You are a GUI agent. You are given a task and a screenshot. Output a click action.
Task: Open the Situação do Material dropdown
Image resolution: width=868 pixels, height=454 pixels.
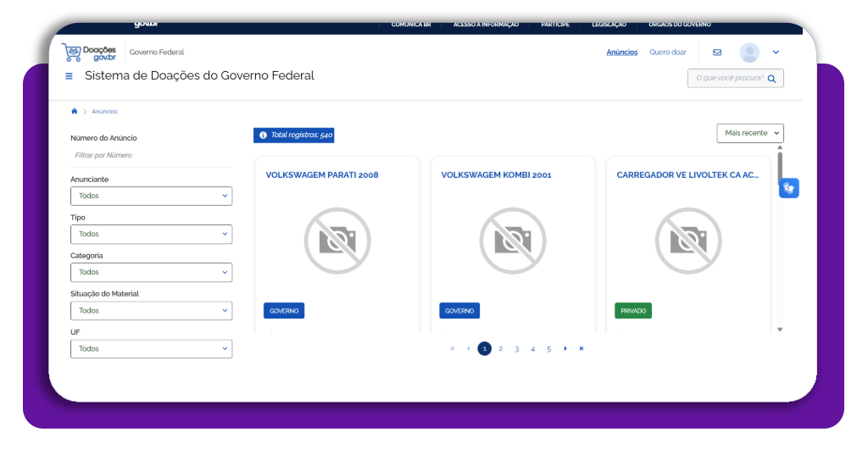(151, 311)
